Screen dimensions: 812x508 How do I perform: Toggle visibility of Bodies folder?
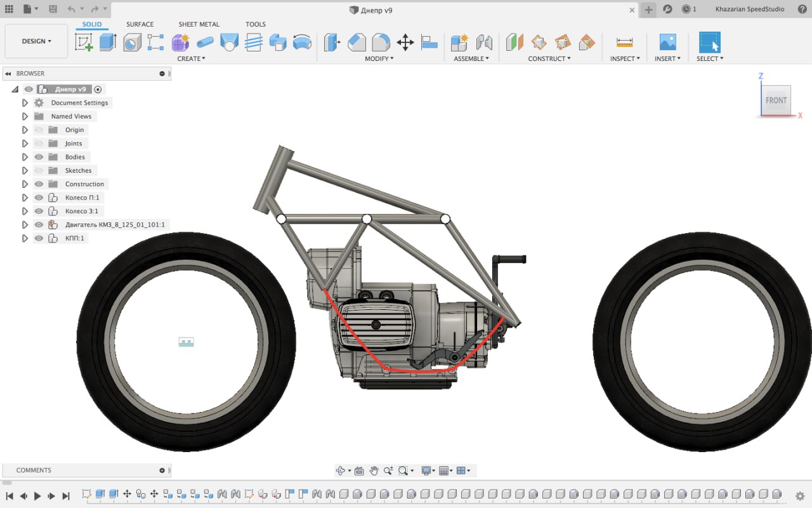39,157
